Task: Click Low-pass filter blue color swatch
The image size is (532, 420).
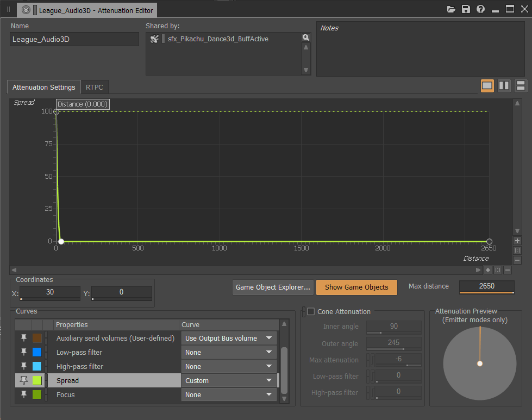Action: tap(37, 352)
